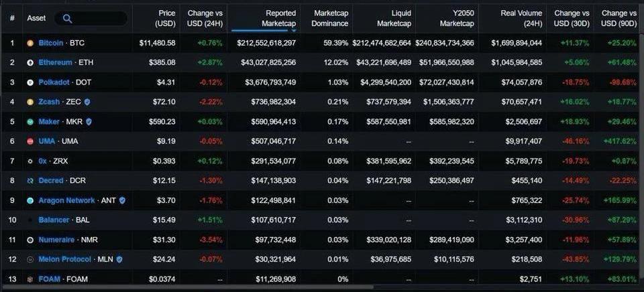The image size is (644, 292).
Task: Click the Melon Protocol logo icon
Action: 30,260
